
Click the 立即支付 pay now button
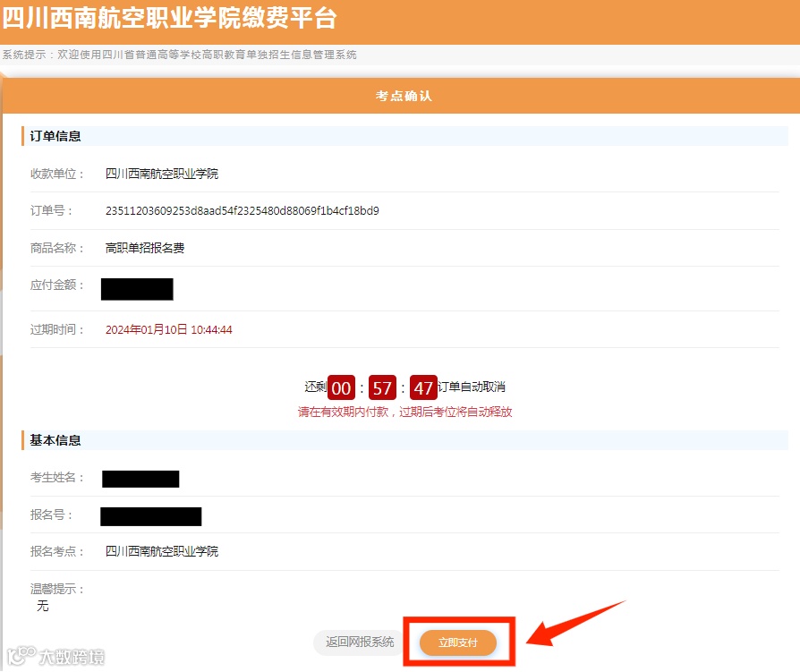tap(457, 642)
